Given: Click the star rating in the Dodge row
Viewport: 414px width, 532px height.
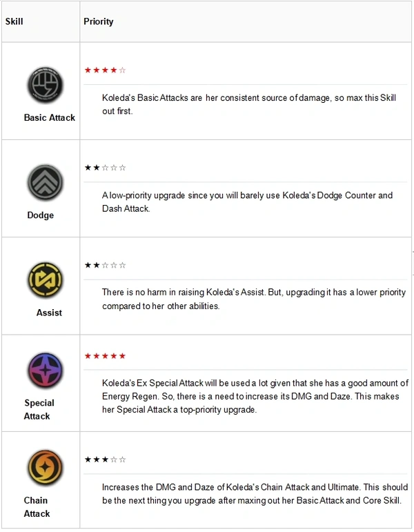Looking at the screenshot, I should (105, 168).
